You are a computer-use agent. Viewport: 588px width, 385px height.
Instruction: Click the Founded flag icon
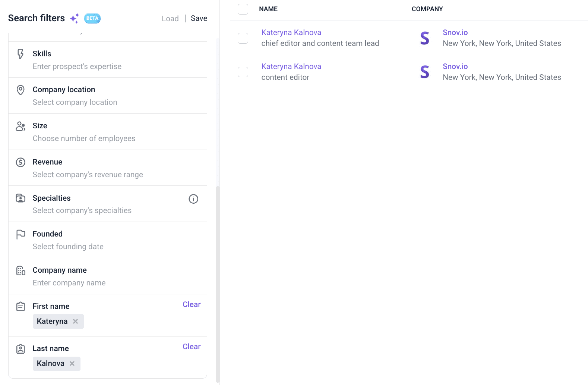[x=20, y=234]
